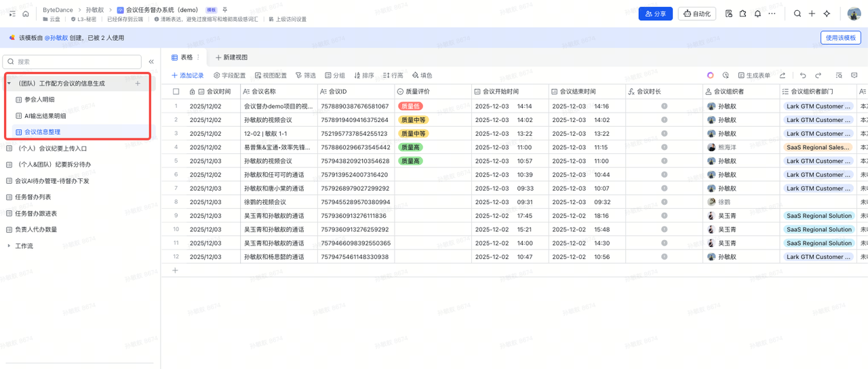Image resolution: width=868 pixels, height=369 pixels.
Task: Open the extensions puzzle icon
Action: pyautogui.click(x=743, y=14)
